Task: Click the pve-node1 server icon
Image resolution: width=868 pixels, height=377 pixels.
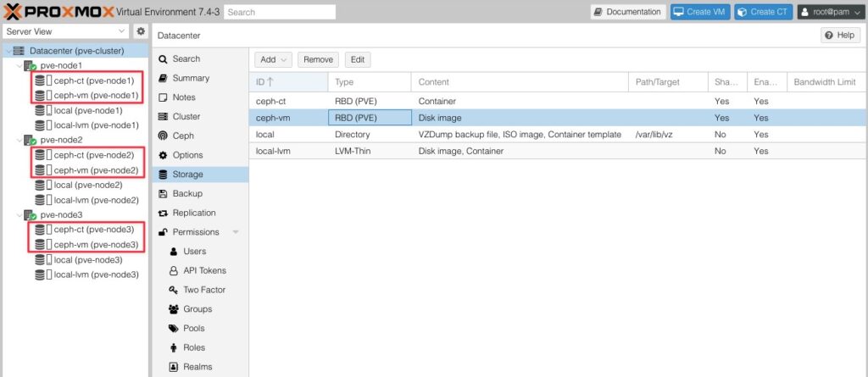Action: [x=30, y=66]
